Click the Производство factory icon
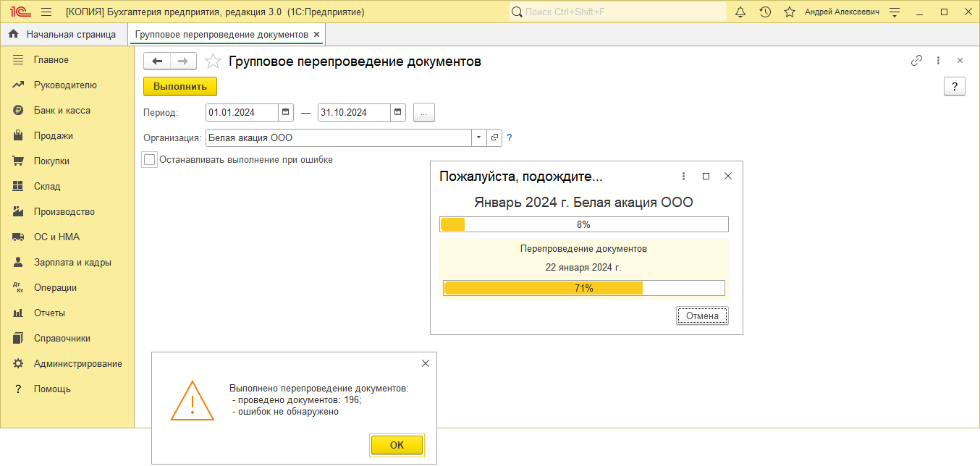The width and height of the screenshot is (980, 466). point(18,212)
